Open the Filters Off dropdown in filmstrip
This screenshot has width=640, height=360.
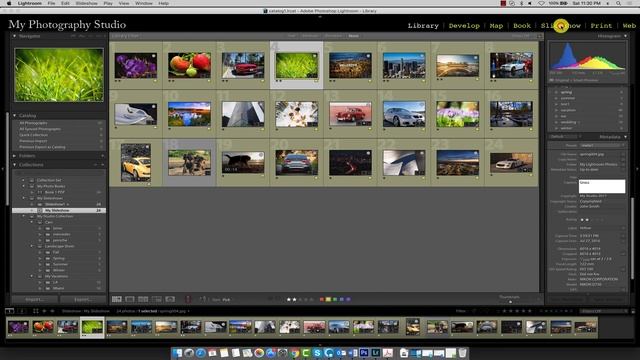point(604,311)
